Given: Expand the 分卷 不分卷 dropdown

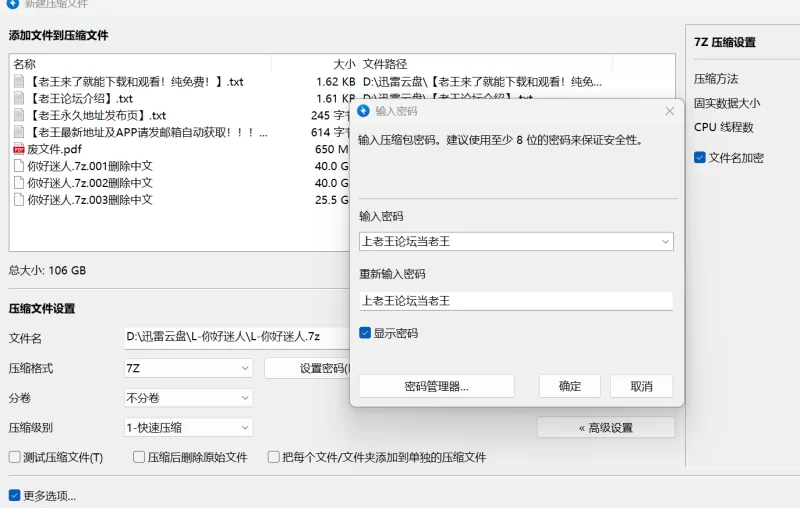Looking at the screenshot, I should click(188, 397).
